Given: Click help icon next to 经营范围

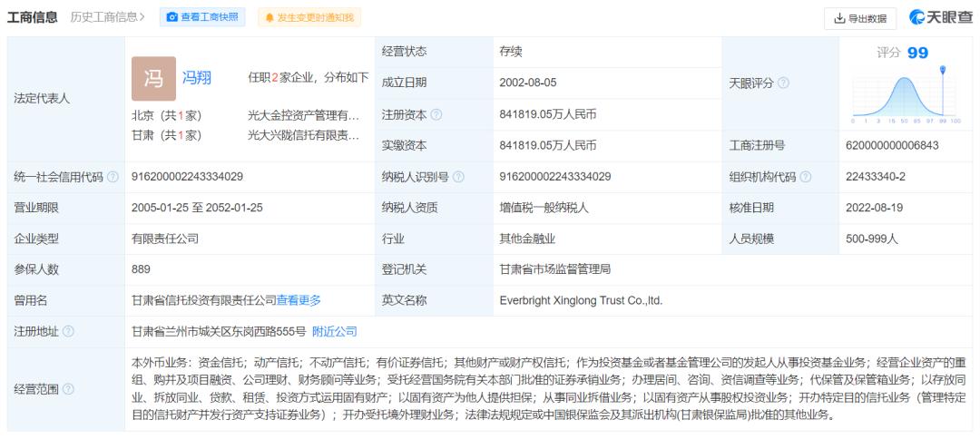Looking at the screenshot, I should pyautogui.click(x=68, y=389).
